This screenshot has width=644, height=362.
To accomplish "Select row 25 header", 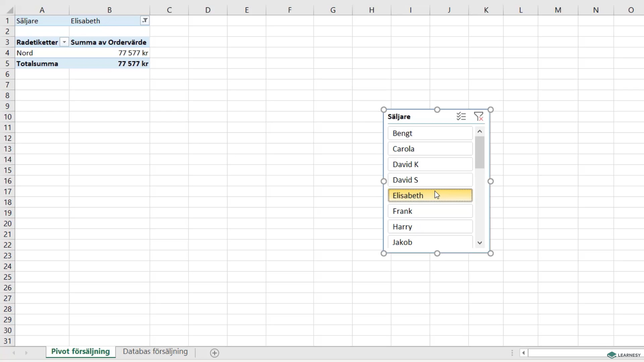I will coord(7,277).
